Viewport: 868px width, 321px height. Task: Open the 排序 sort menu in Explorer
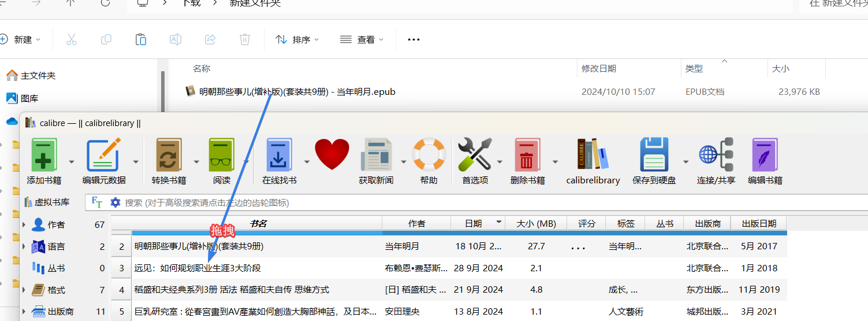297,39
